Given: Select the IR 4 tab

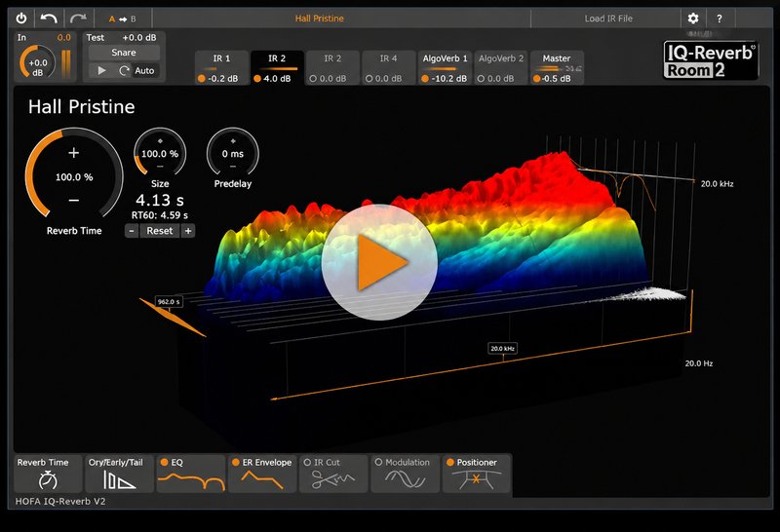Looking at the screenshot, I should pos(388,67).
